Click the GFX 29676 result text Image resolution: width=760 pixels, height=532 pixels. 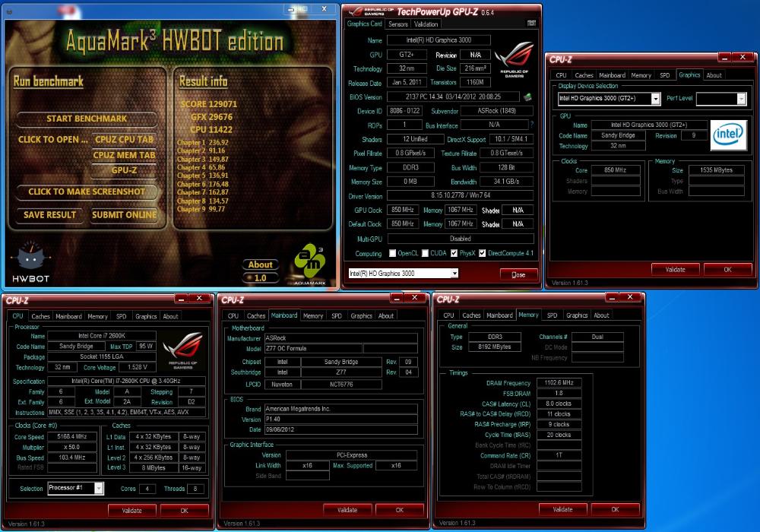[212, 117]
